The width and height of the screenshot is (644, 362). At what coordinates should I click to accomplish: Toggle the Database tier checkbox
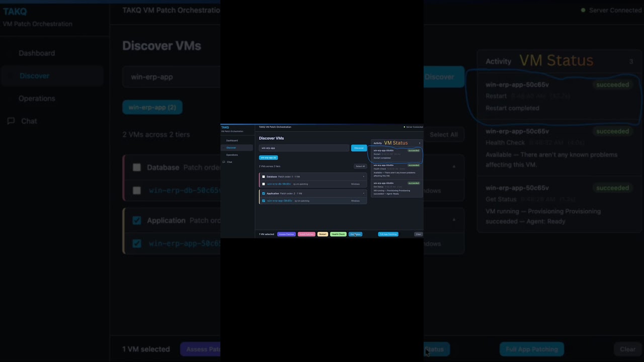[x=264, y=176]
